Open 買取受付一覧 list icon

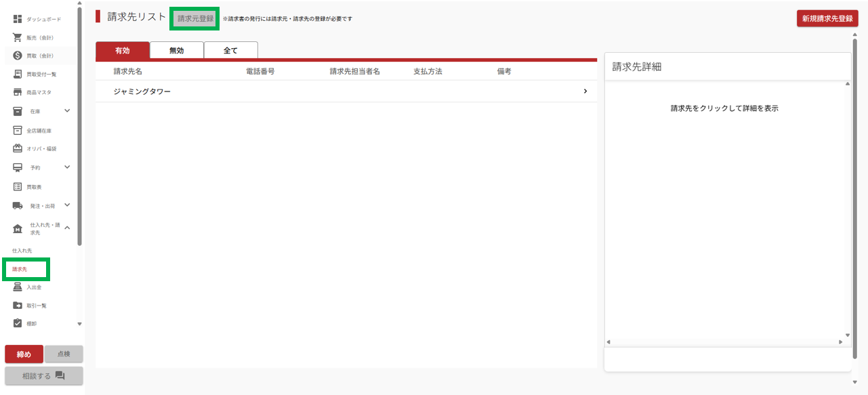click(x=18, y=74)
